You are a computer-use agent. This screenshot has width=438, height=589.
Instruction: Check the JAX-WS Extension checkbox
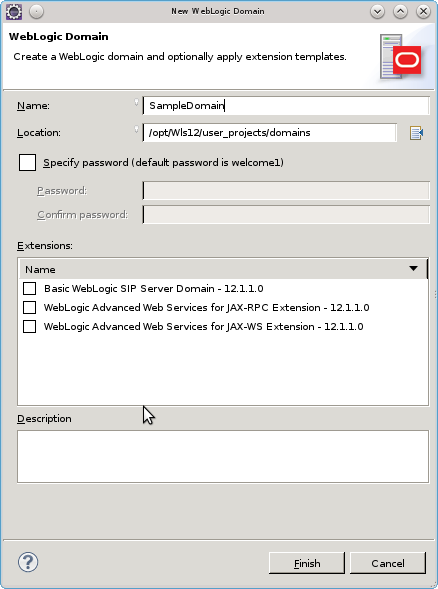coord(30,326)
